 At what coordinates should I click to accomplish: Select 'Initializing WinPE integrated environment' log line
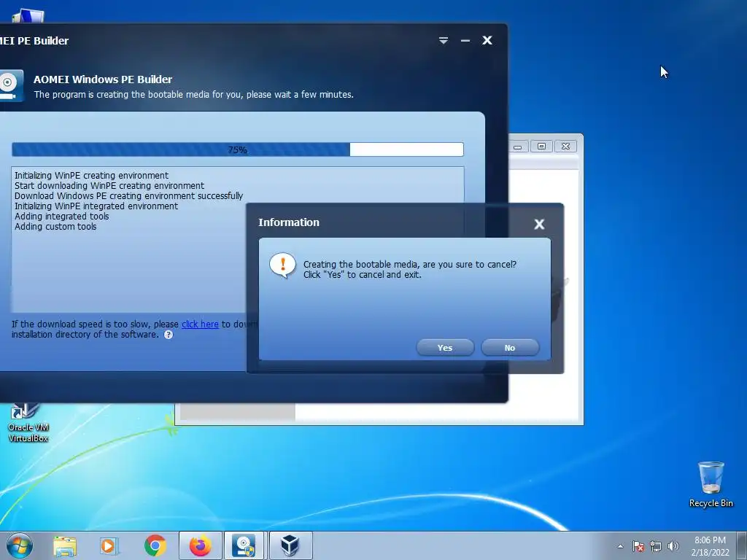tap(96, 206)
